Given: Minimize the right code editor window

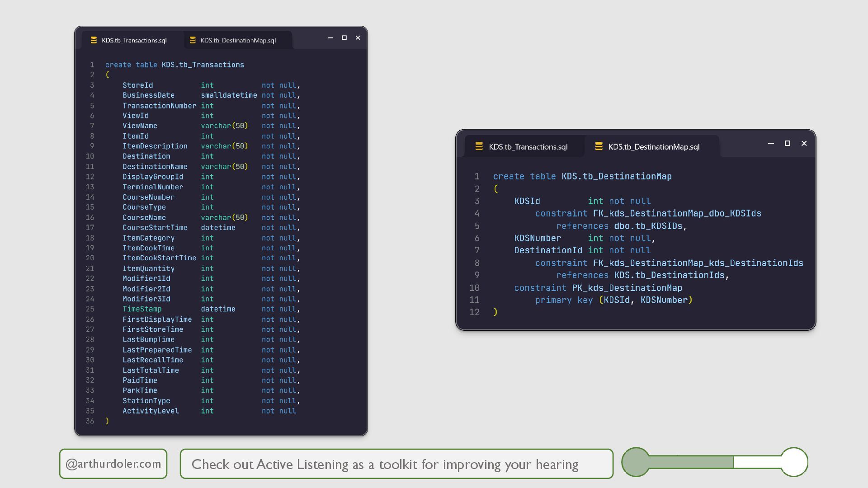Looking at the screenshot, I should coord(771,143).
